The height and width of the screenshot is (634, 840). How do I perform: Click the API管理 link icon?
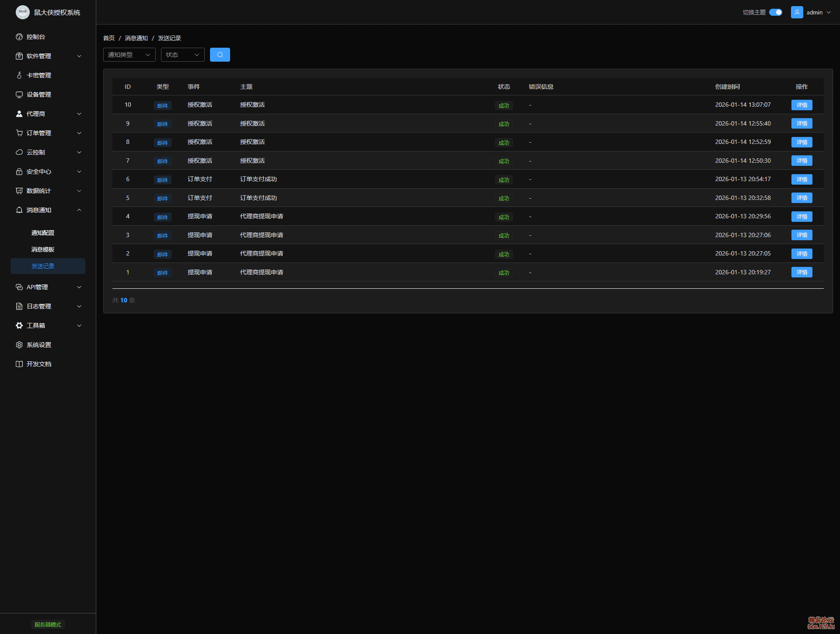coord(19,287)
